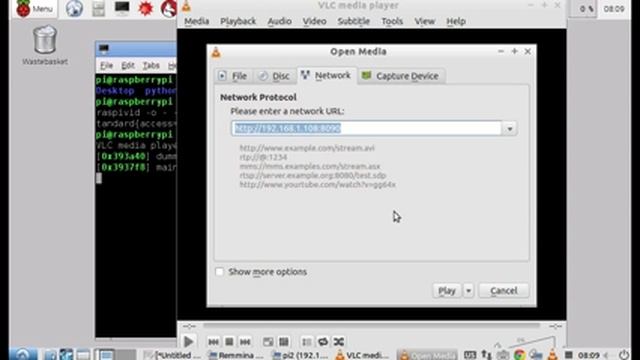This screenshot has width=640, height=360.
Task: Toggle loop mode in VLC controls
Action: (323, 342)
